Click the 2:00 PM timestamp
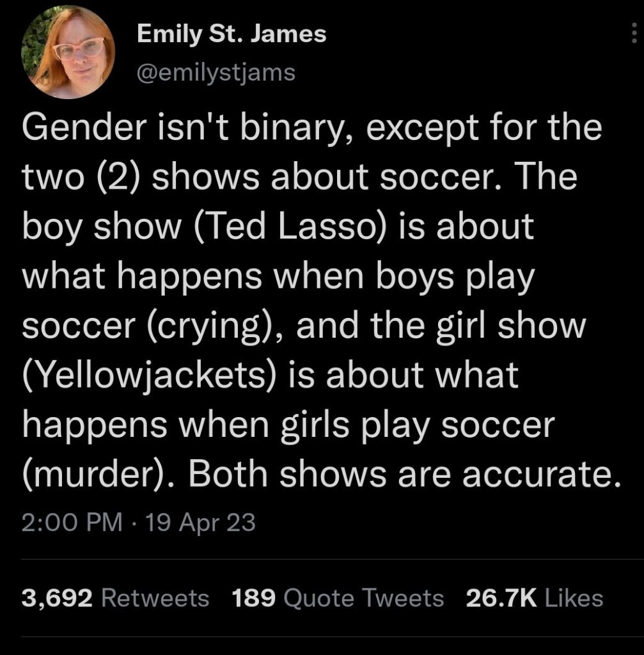 click(72, 522)
